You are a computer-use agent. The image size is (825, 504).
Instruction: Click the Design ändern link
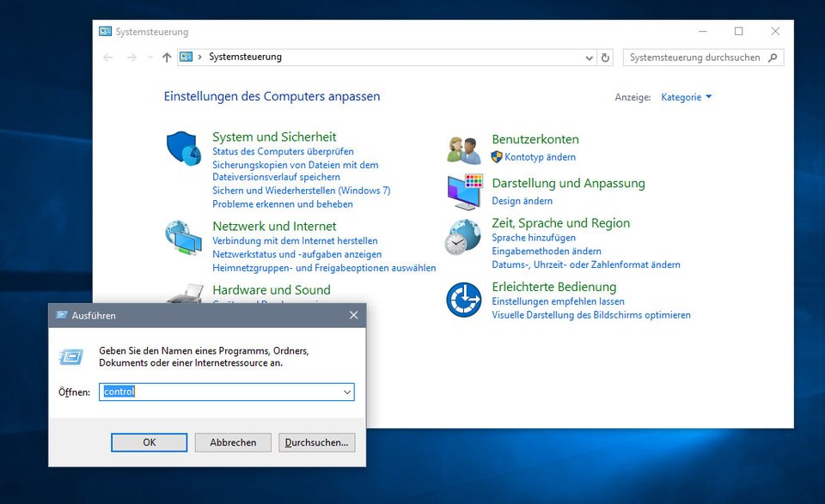pos(522,201)
